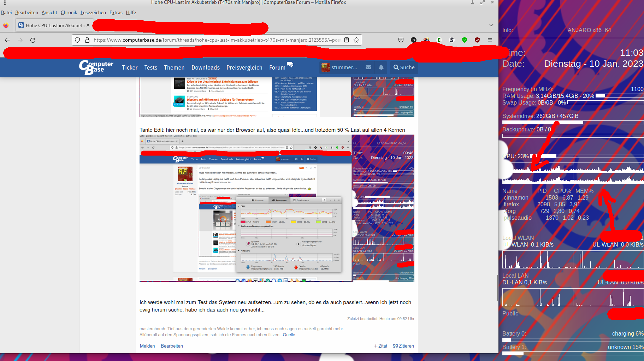644x361 pixels.
Task: Open the green shield extension
Action: (465, 40)
